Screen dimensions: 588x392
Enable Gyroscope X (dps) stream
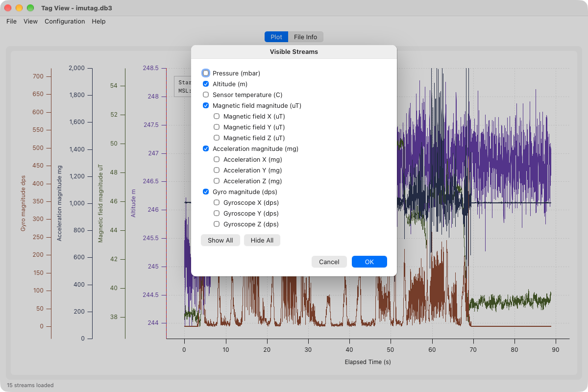(217, 202)
